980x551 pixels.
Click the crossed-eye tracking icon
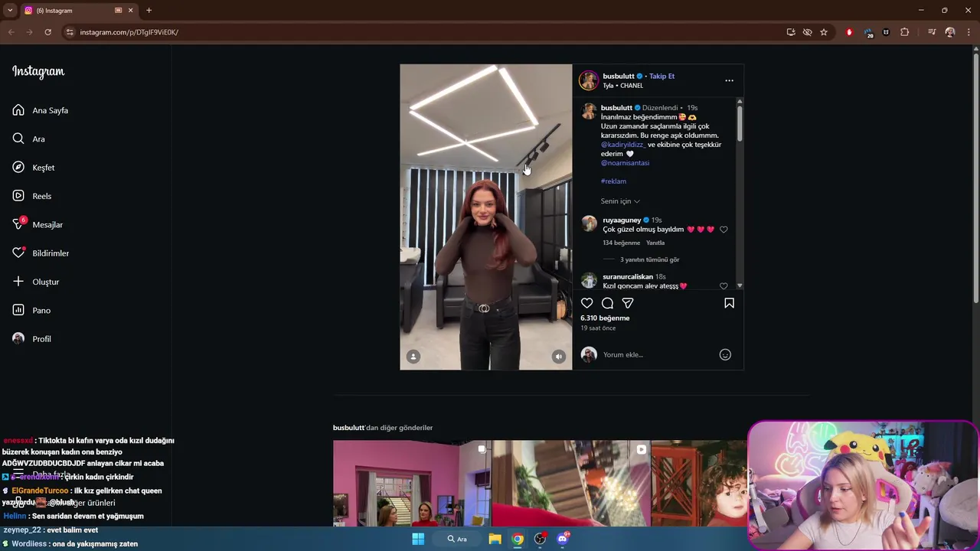[x=807, y=32]
